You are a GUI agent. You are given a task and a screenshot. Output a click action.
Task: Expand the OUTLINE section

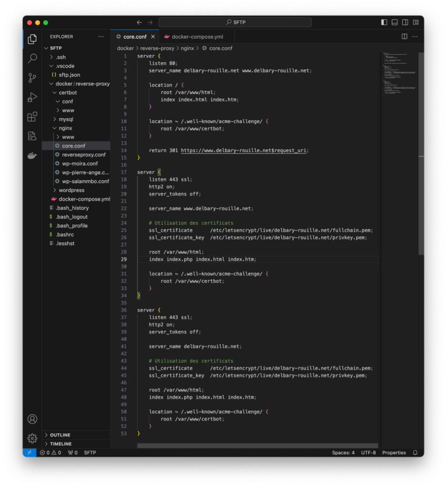[x=76, y=435]
